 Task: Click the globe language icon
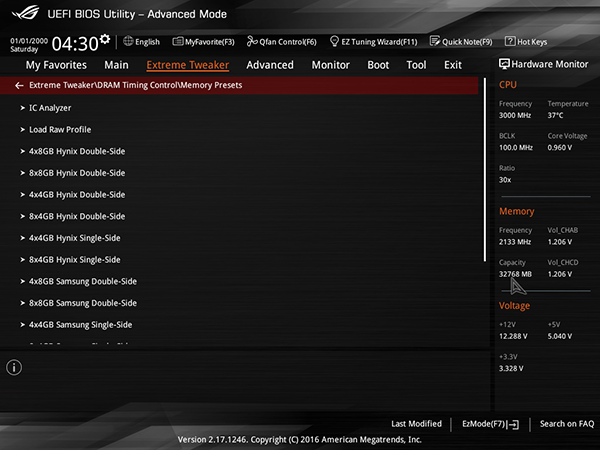click(128, 41)
